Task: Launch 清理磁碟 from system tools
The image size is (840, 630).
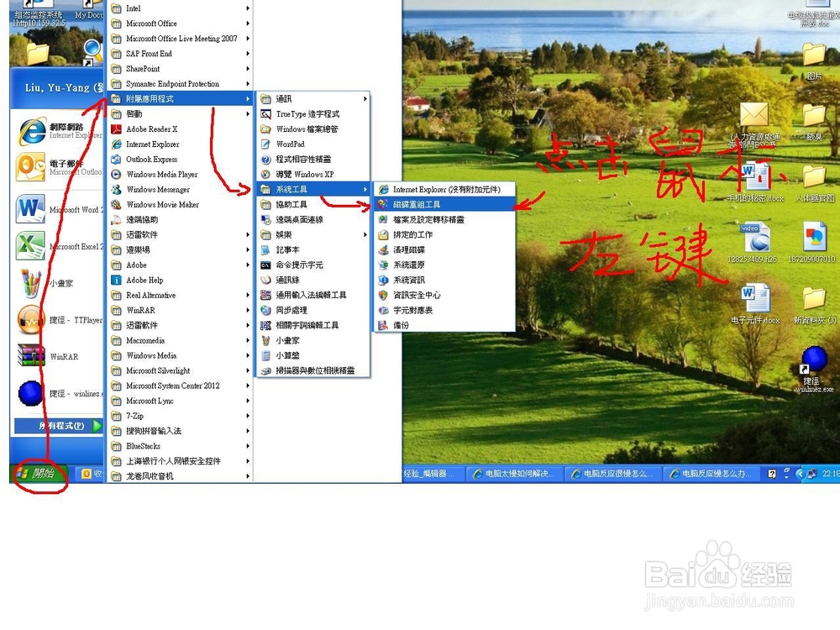Action: 444,249
